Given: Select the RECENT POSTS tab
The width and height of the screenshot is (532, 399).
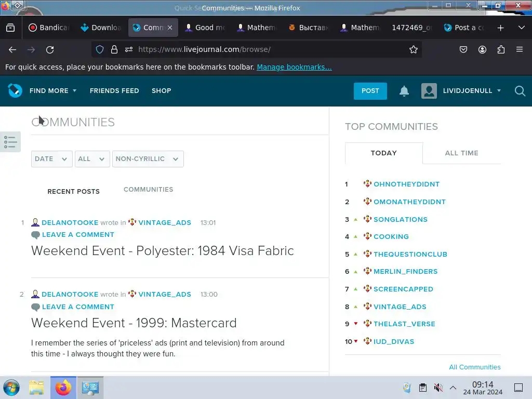Looking at the screenshot, I should [74, 191].
